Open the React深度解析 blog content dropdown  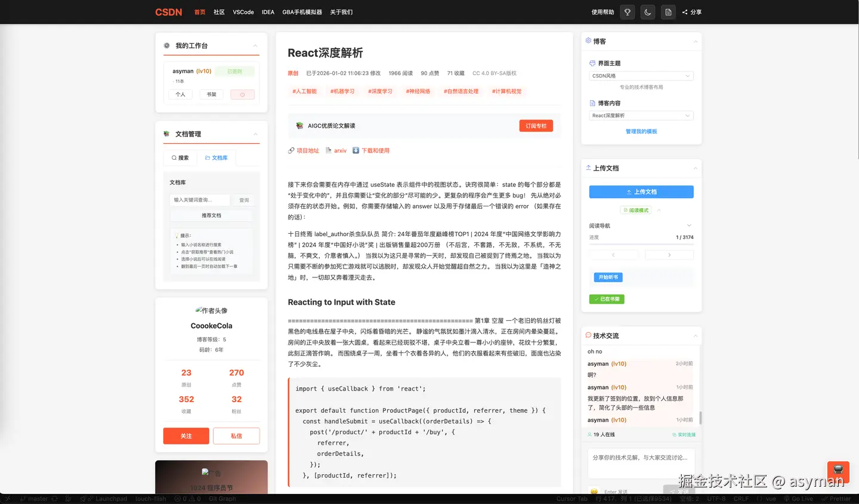point(641,116)
